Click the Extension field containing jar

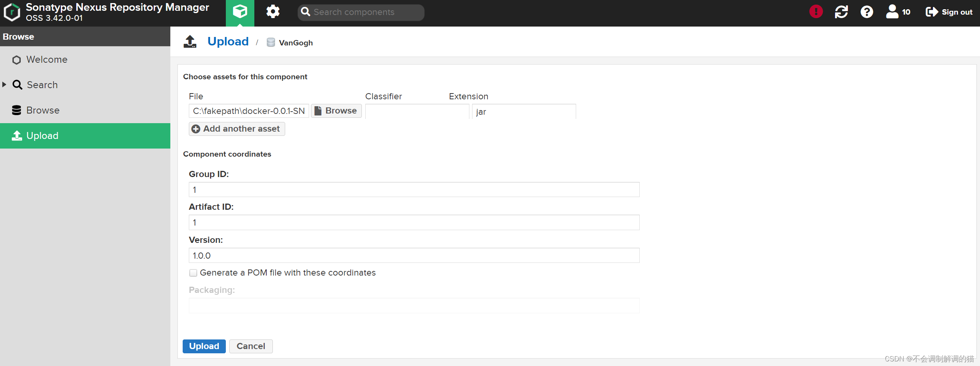point(524,112)
